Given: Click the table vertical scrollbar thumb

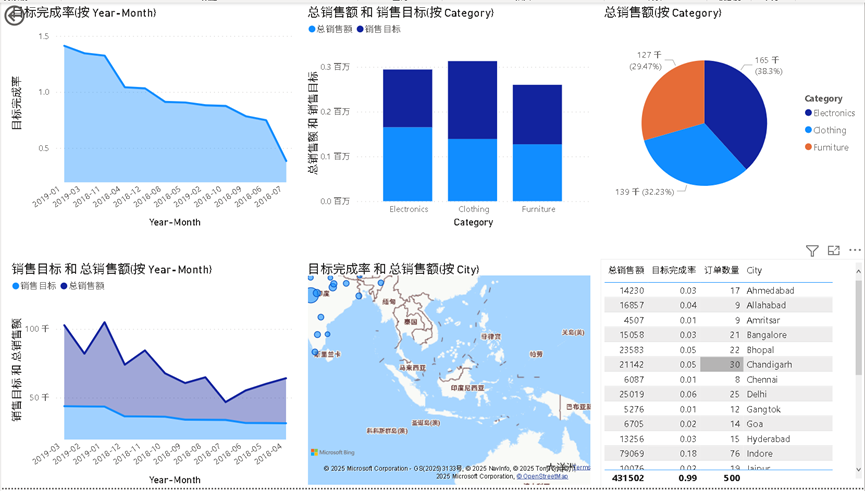Looking at the screenshot, I should pos(858,328).
